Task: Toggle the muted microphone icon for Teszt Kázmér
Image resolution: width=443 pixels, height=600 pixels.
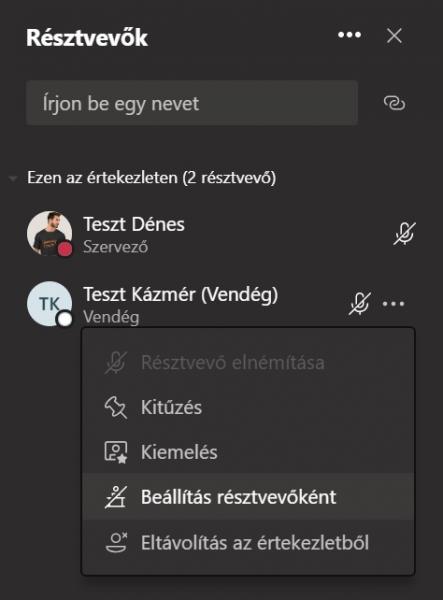Action: point(360,304)
